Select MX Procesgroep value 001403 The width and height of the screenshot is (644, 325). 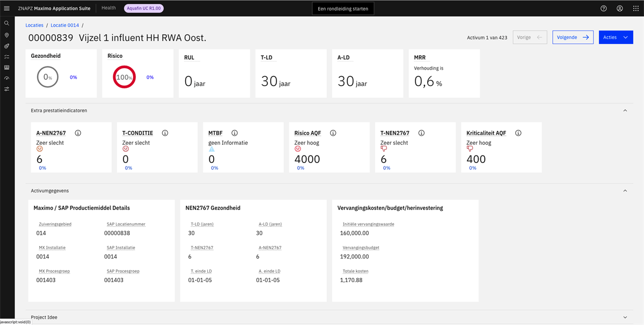(x=46, y=280)
